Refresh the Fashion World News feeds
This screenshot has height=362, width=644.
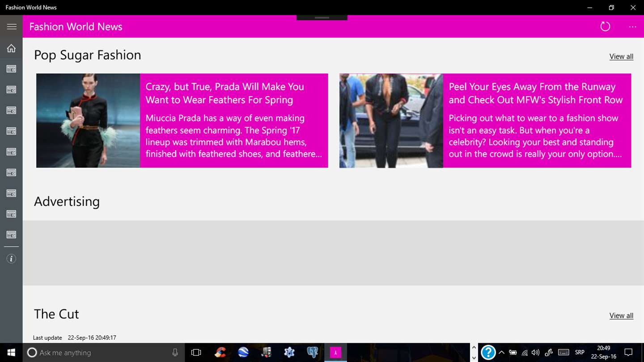click(x=605, y=27)
